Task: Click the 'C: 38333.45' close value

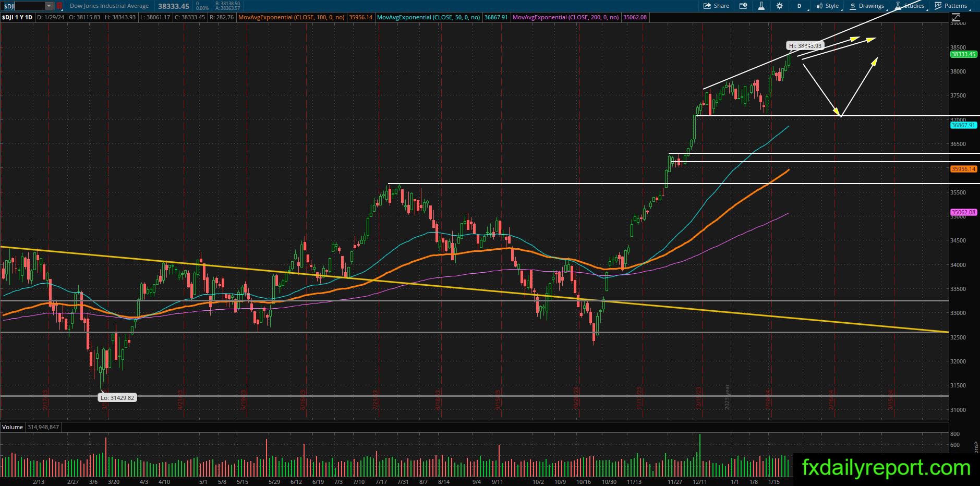Action: (190, 17)
